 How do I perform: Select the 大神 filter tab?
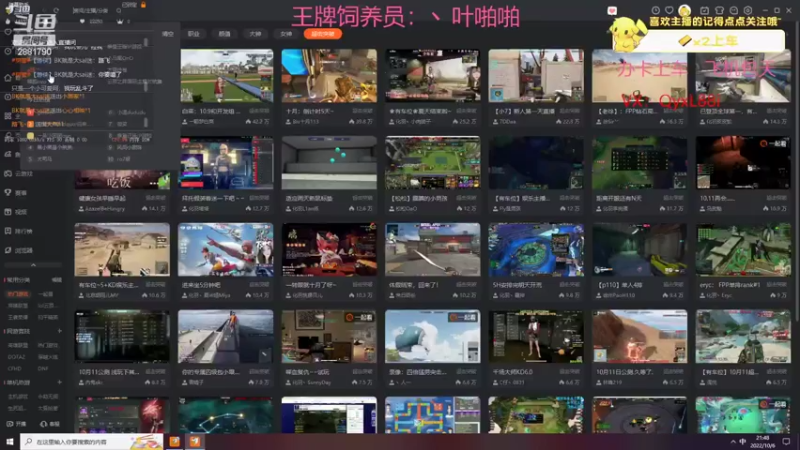(x=255, y=34)
